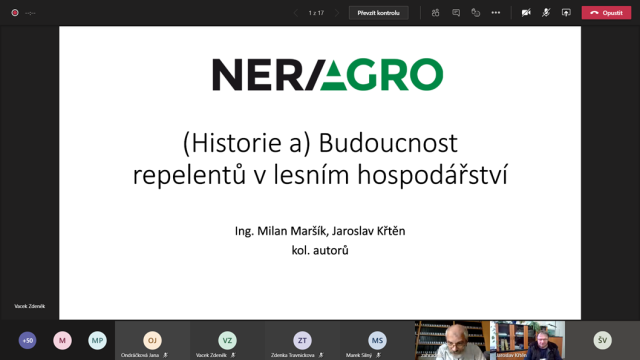Image resolution: width=640 pixels, height=360 pixels.
Task: Show meeting participants panel
Action: click(436, 13)
